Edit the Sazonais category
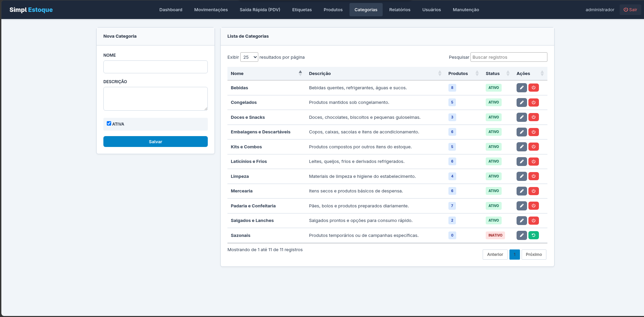This screenshot has height=317, width=644. coord(522,235)
